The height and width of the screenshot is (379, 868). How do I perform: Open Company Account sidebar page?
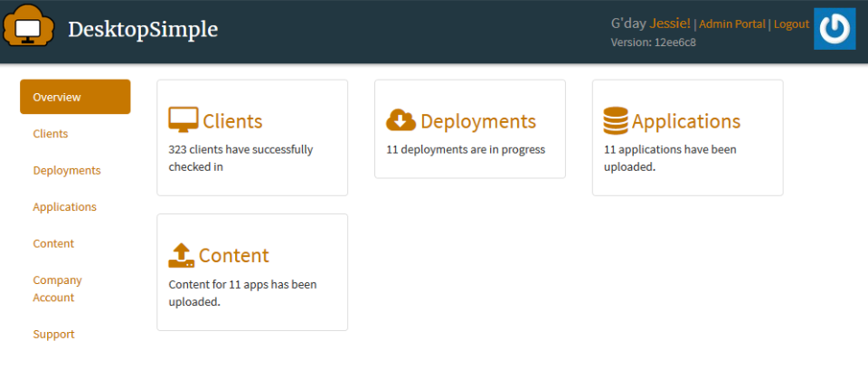click(58, 289)
